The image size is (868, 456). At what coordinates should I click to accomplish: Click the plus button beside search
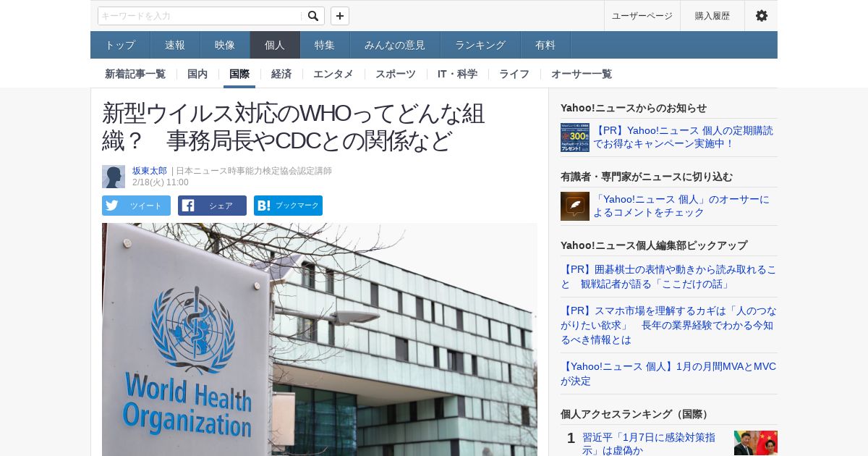coord(340,16)
